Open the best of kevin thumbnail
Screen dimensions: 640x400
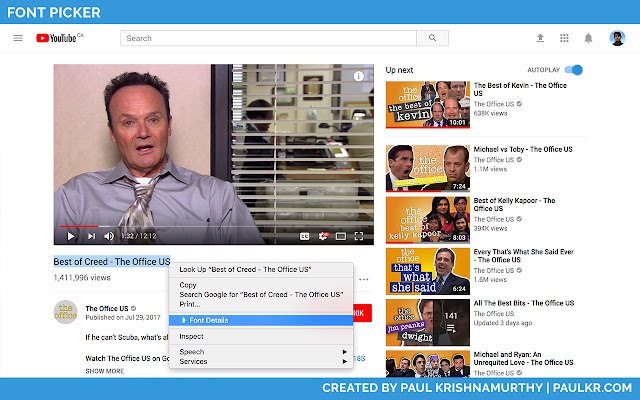(428, 104)
